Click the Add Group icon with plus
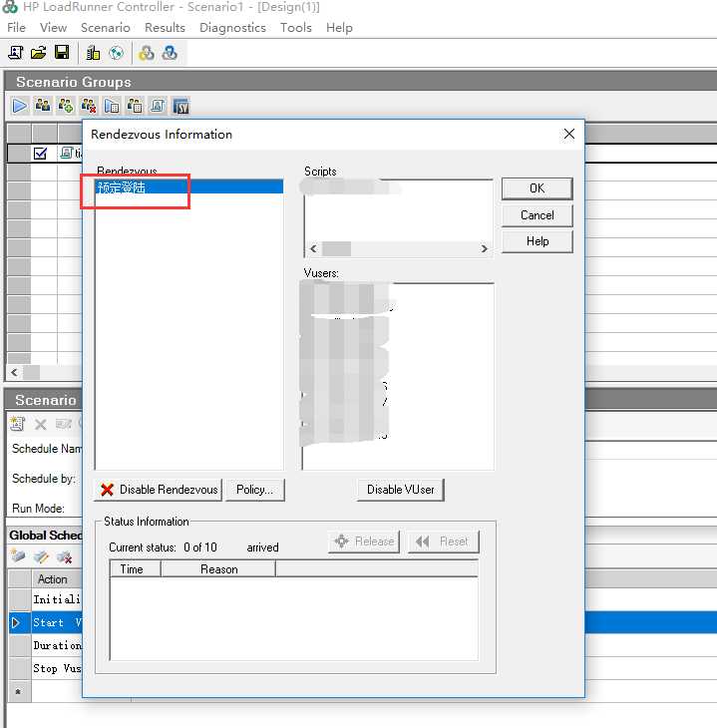717x728 pixels. 66,107
